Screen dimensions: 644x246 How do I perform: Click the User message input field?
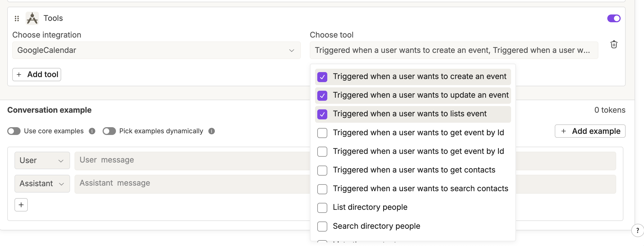pyautogui.click(x=192, y=160)
